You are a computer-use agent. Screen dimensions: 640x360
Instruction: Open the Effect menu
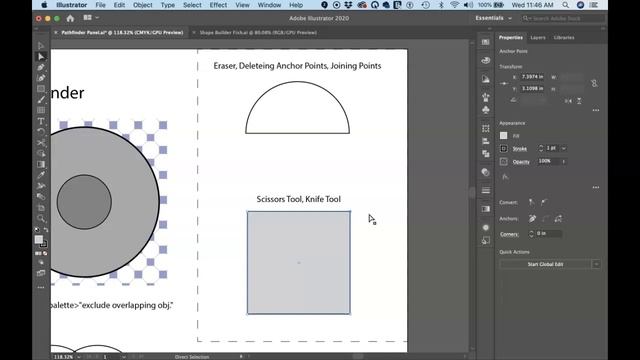pos(218,5)
